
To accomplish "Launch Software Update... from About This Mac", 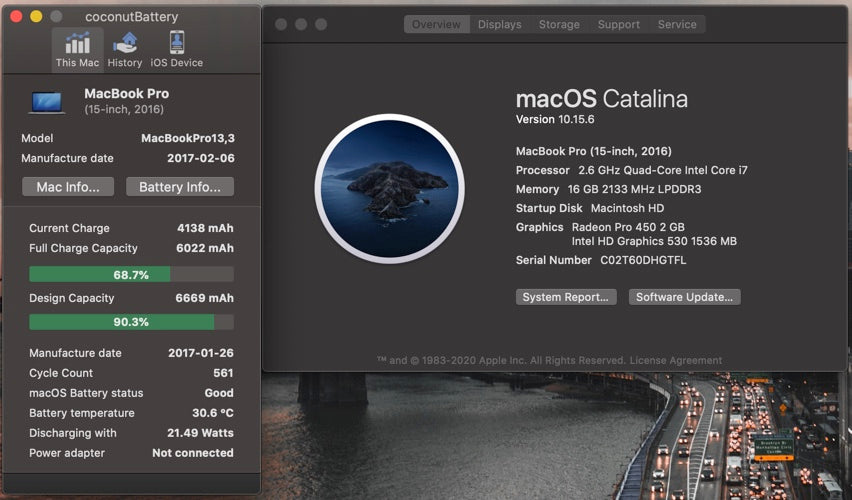I will tap(685, 297).
